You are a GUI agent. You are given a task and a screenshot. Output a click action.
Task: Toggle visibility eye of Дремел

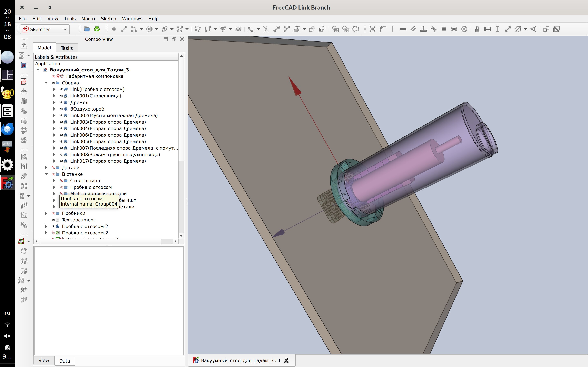click(x=61, y=102)
